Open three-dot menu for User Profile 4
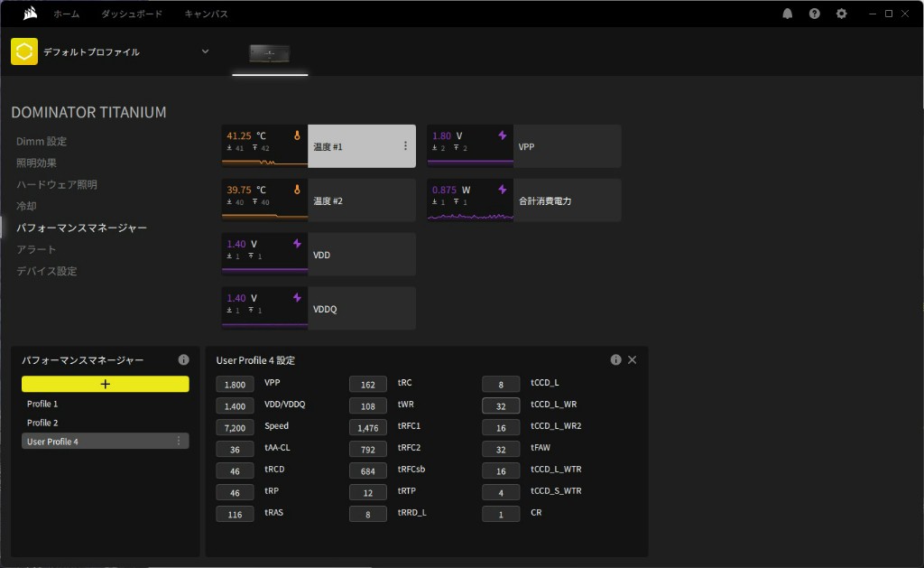Image resolution: width=924 pixels, height=568 pixels. pyautogui.click(x=179, y=441)
